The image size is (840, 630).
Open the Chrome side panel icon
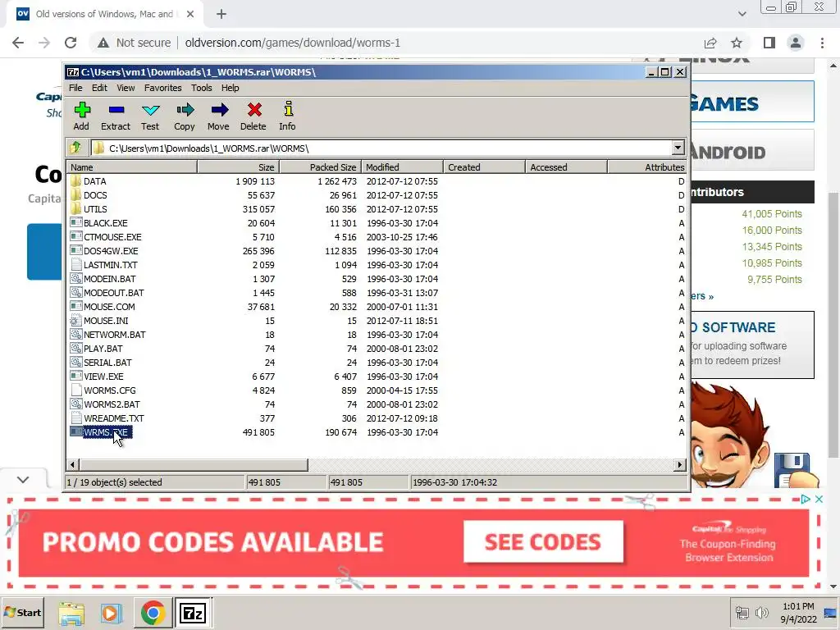tap(769, 43)
